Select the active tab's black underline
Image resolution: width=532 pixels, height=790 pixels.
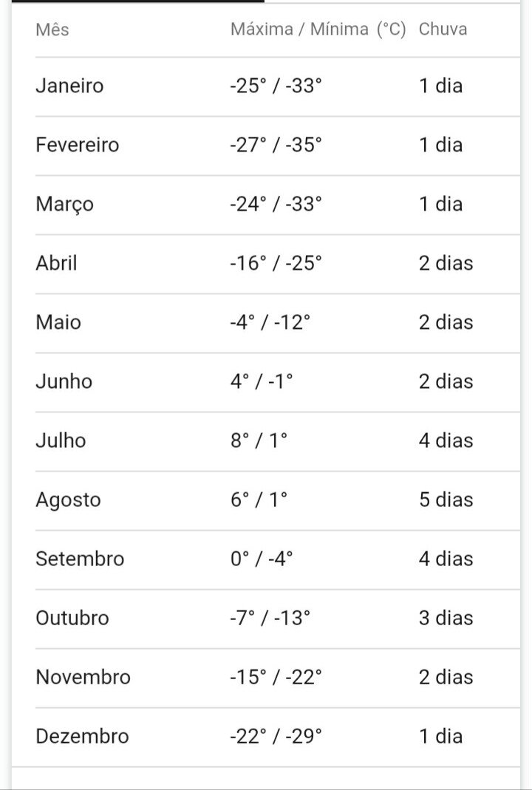tap(138, 1)
